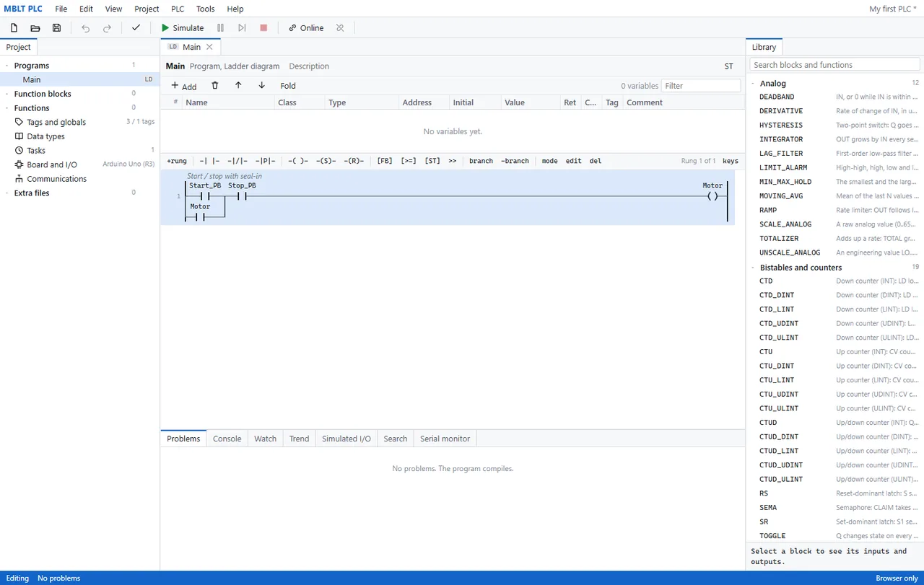Click the Undo arrow icon
This screenshot has width=924, height=585.
coord(86,28)
